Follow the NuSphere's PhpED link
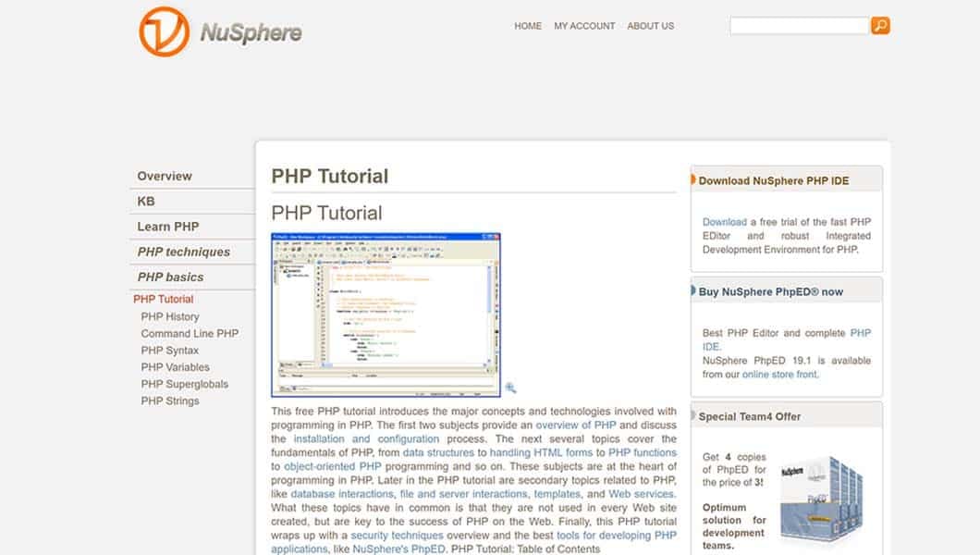The image size is (980, 555). click(398, 549)
